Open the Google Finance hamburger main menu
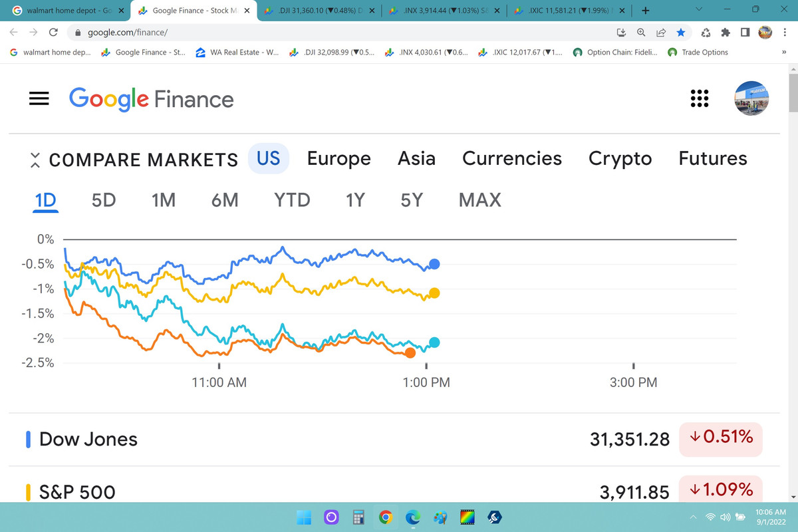798x532 pixels. 39,98
